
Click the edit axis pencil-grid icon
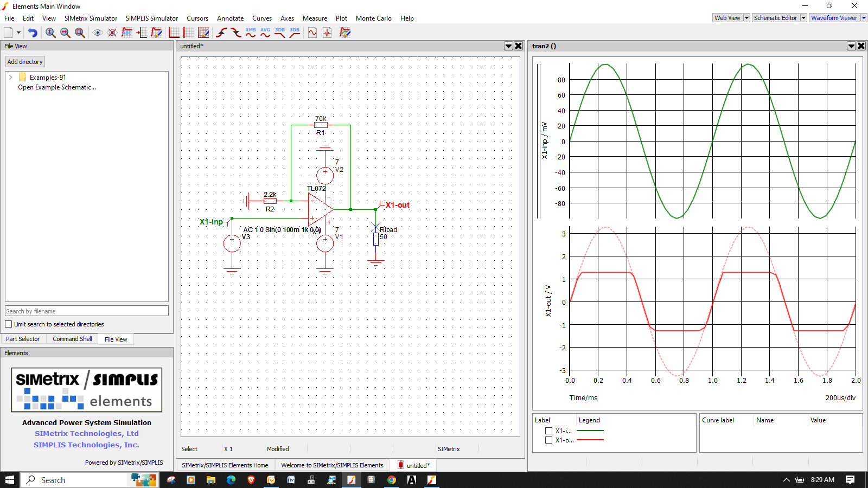click(x=203, y=33)
